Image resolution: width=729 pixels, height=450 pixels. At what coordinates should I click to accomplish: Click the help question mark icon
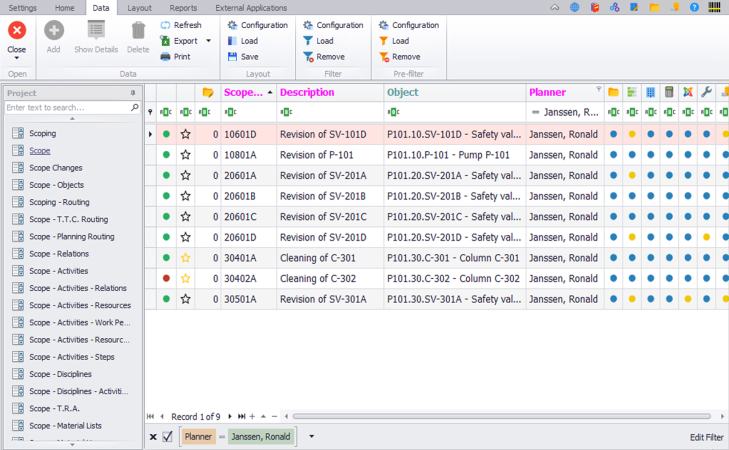(x=694, y=7)
